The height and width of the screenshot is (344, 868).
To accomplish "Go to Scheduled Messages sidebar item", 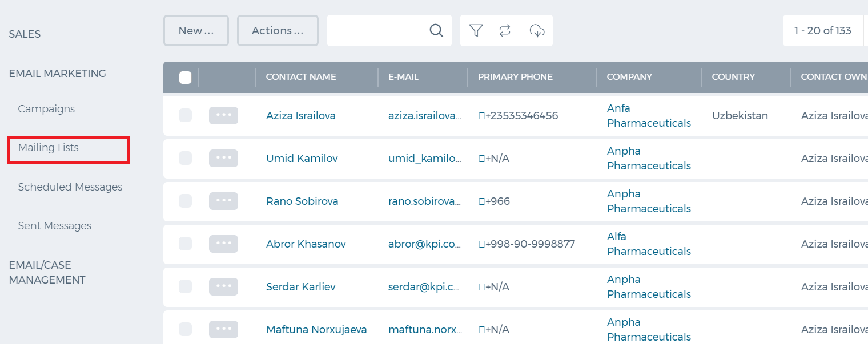I will coord(70,187).
